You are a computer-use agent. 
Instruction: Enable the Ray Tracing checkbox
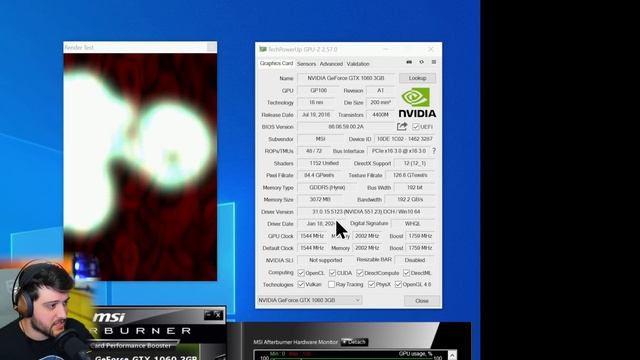331,284
